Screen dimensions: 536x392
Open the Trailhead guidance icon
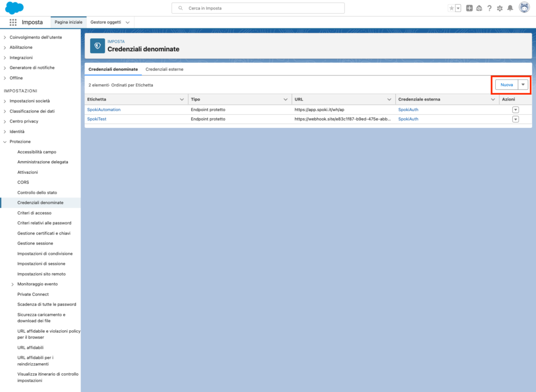(479, 8)
